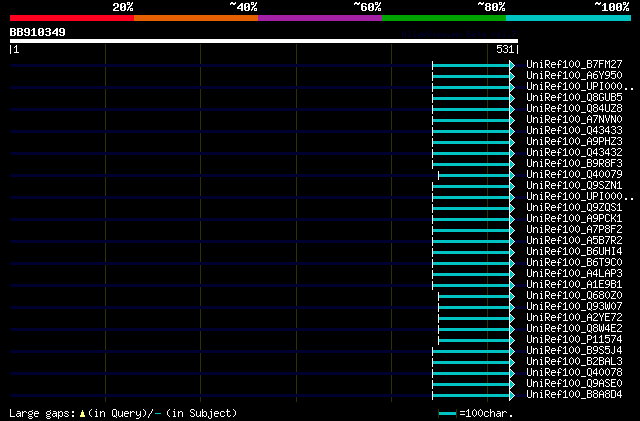This screenshot has width=640, height=421.
Task: Click the =100char. scale label
Action: [x=486, y=413]
